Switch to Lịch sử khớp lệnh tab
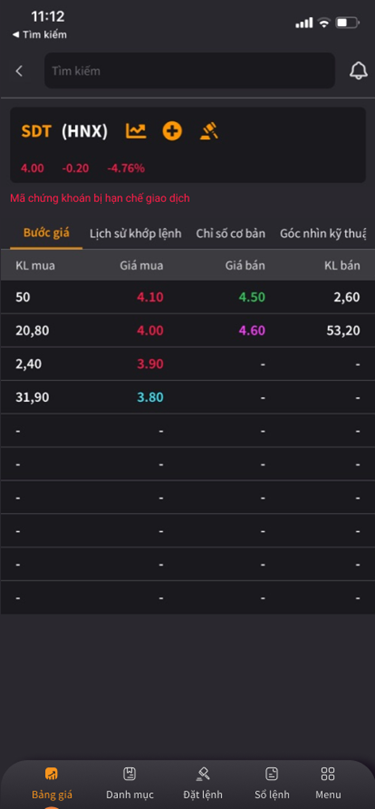375x809 pixels. (136, 234)
